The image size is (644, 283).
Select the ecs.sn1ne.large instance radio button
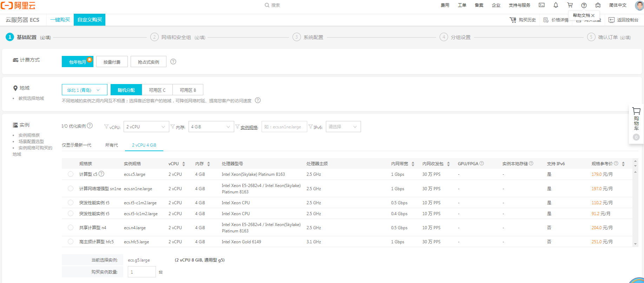[71, 189]
